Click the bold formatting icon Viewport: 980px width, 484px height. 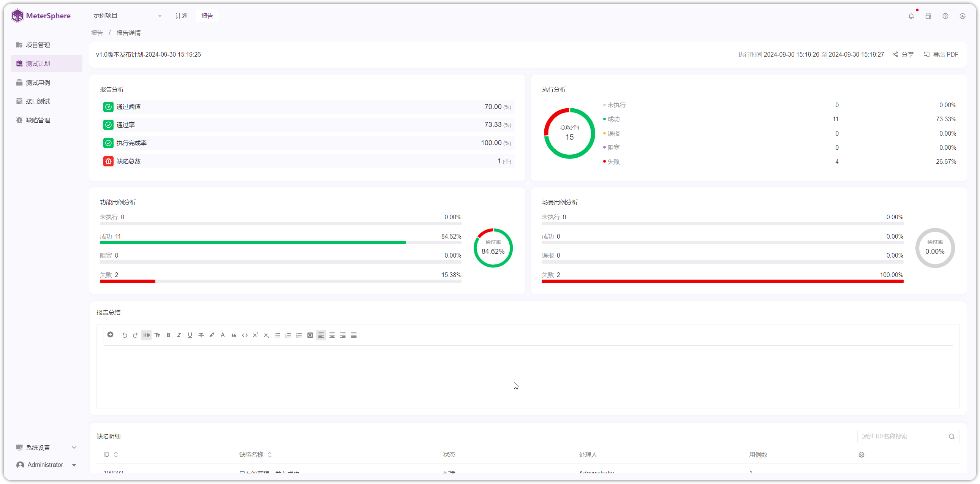[x=168, y=335]
